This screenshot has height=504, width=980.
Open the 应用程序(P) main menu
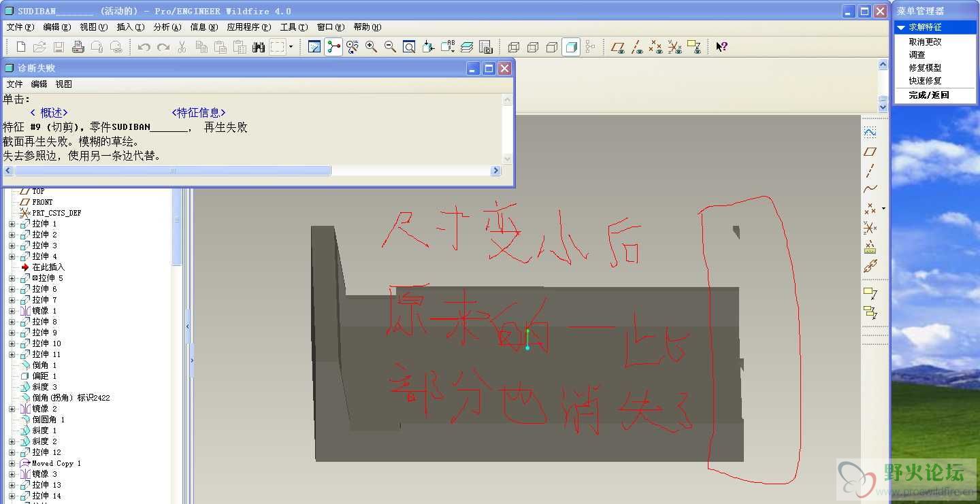click(x=249, y=27)
